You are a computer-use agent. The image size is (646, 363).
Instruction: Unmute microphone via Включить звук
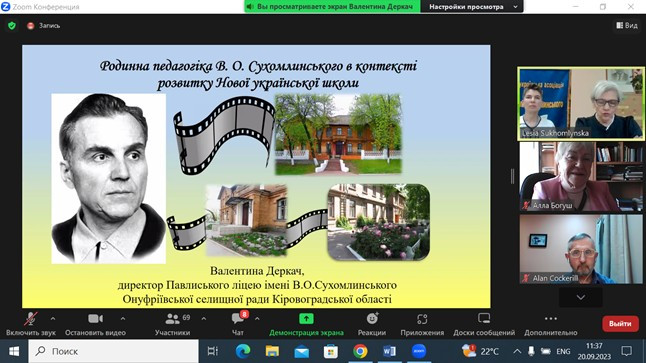(x=30, y=324)
